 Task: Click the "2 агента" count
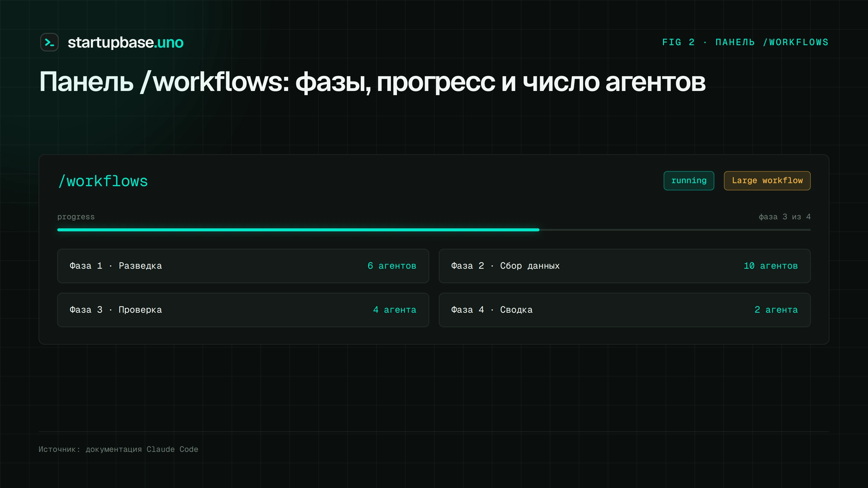(776, 310)
